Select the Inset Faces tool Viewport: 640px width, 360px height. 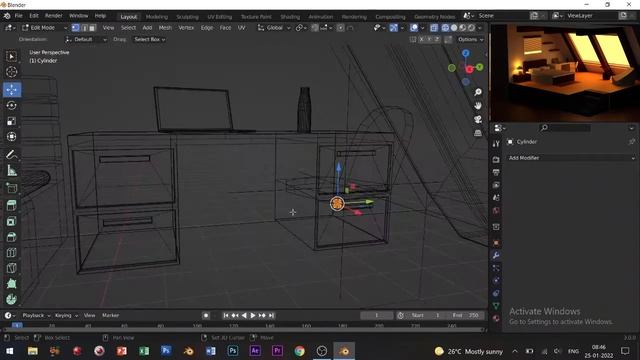point(11,221)
